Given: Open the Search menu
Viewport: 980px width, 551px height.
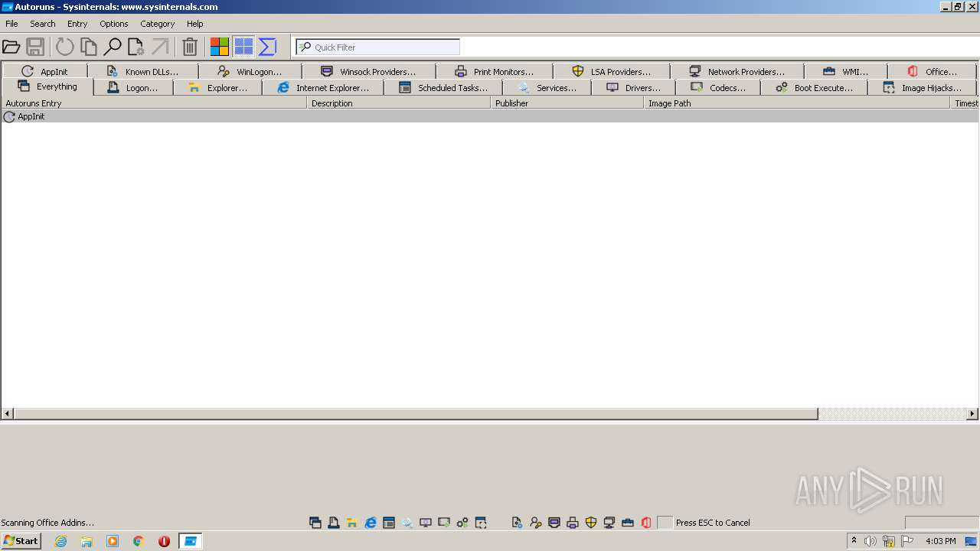Looking at the screenshot, I should tap(43, 24).
